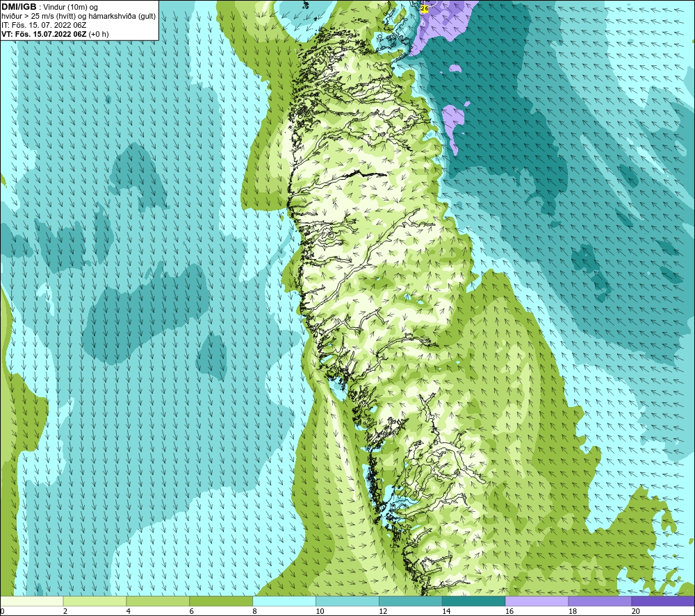
Task: Click the '20' label on the wind scale
Action: coord(636,611)
